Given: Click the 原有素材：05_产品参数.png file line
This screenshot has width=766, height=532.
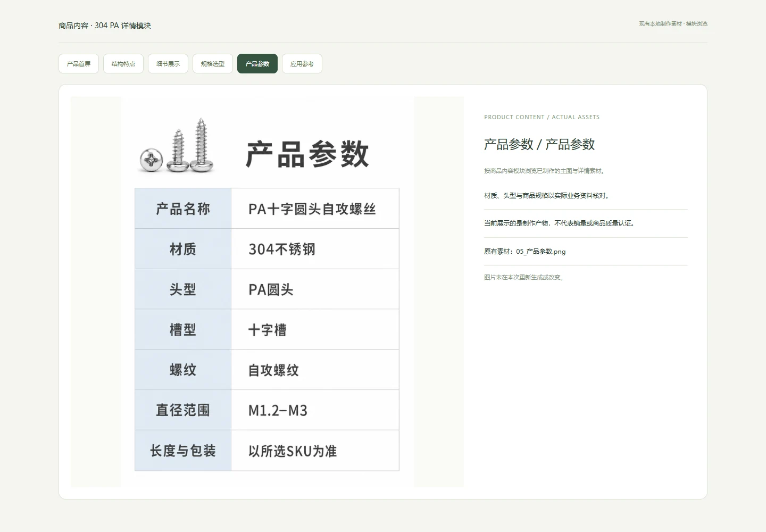Looking at the screenshot, I should pyautogui.click(x=525, y=252).
